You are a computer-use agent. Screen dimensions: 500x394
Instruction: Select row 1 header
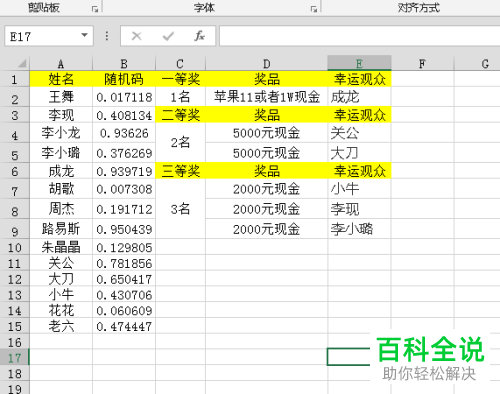coord(15,79)
